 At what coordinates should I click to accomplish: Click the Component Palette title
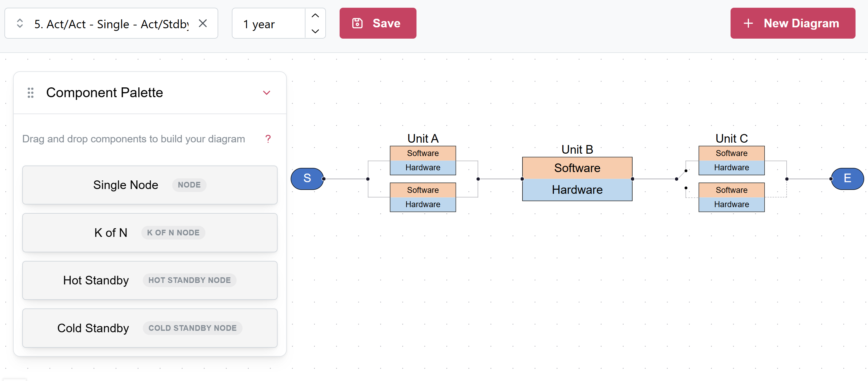click(104, 92)
